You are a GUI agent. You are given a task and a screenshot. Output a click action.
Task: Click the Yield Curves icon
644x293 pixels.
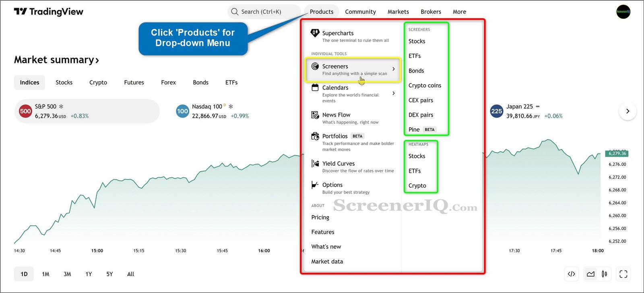click(x=315, y=164)
